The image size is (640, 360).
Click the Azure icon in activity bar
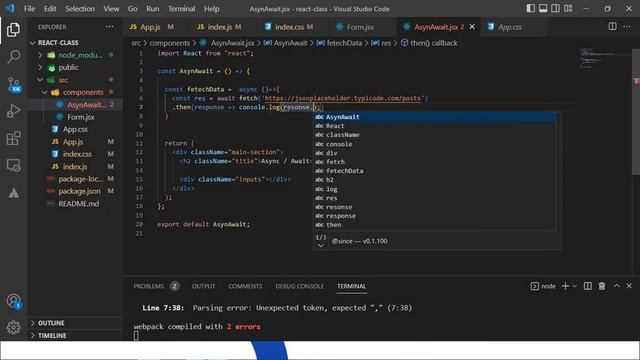point(13,193)
